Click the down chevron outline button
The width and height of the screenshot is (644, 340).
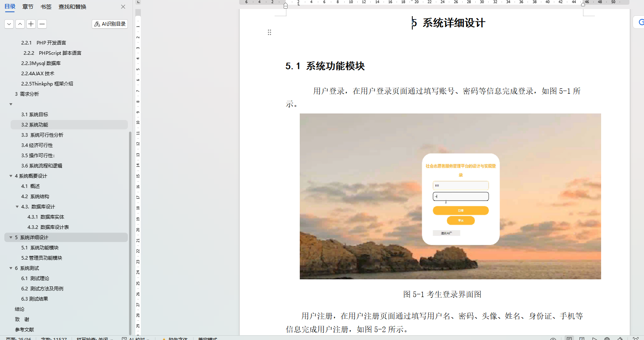[9, 24]
